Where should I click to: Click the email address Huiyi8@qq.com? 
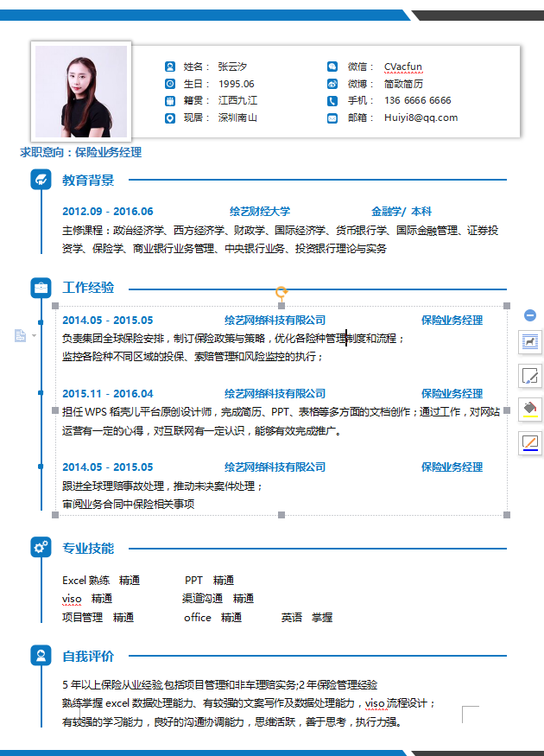tap(421, 118)
